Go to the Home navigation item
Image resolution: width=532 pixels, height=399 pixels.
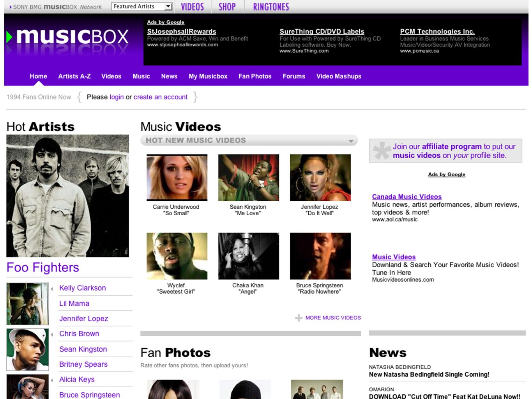(38, 76)
